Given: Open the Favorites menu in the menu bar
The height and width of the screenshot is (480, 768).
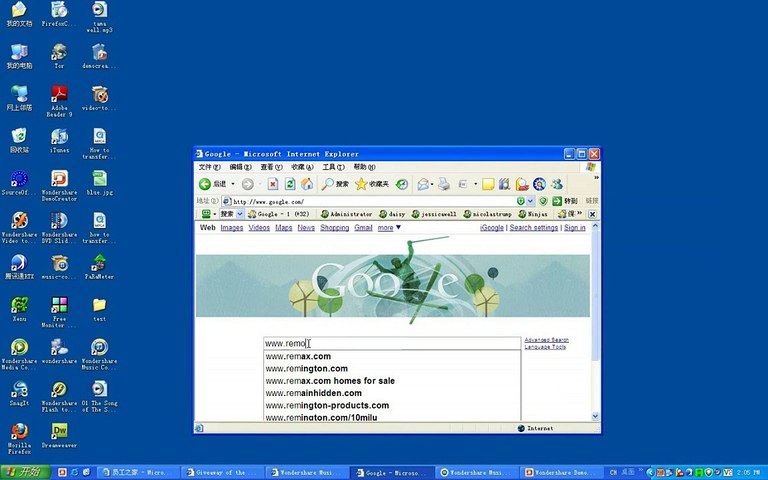Looking at the screenshot, I should 302,167.
